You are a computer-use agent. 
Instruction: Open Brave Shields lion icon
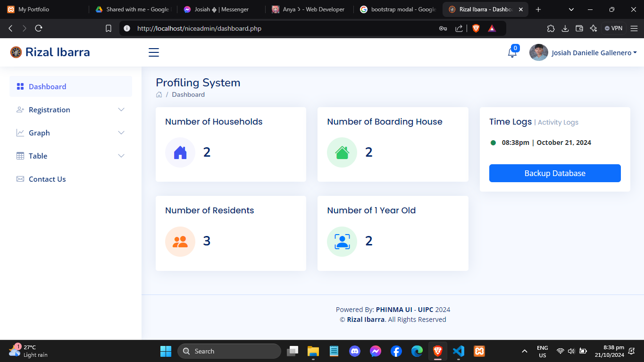(x=476, y=28)
